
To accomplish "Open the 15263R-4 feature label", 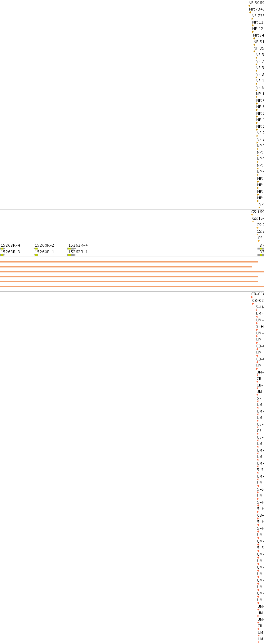I will tap(10, 245).
